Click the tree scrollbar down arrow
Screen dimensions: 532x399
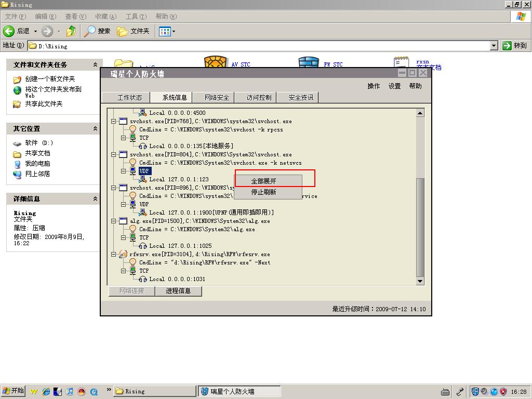click(x=420, y=281)
